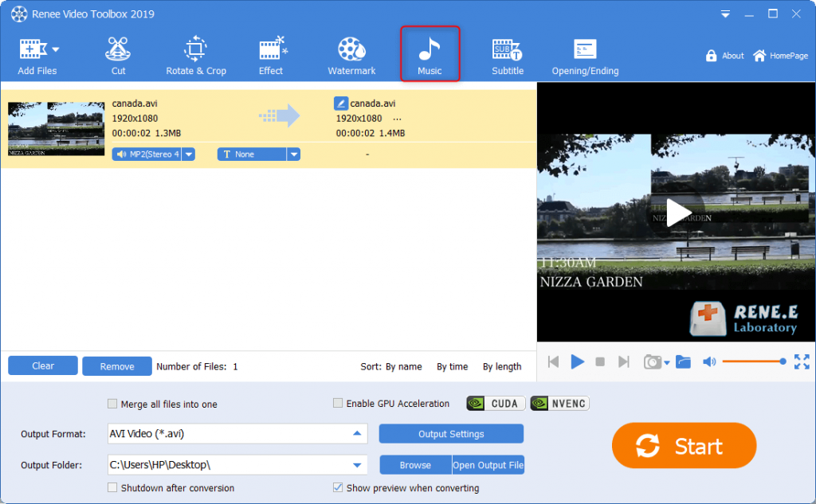
Task: Expand the MP2 Stereo audio track dropdown
Action: point(189,154)
